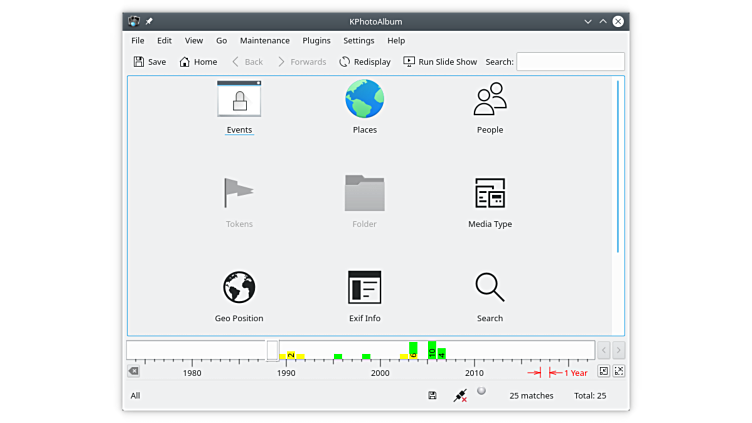Toggle the pin window titlebar icon
The height and width of the screenshot is (423, 752).
(x=150, y=20)
